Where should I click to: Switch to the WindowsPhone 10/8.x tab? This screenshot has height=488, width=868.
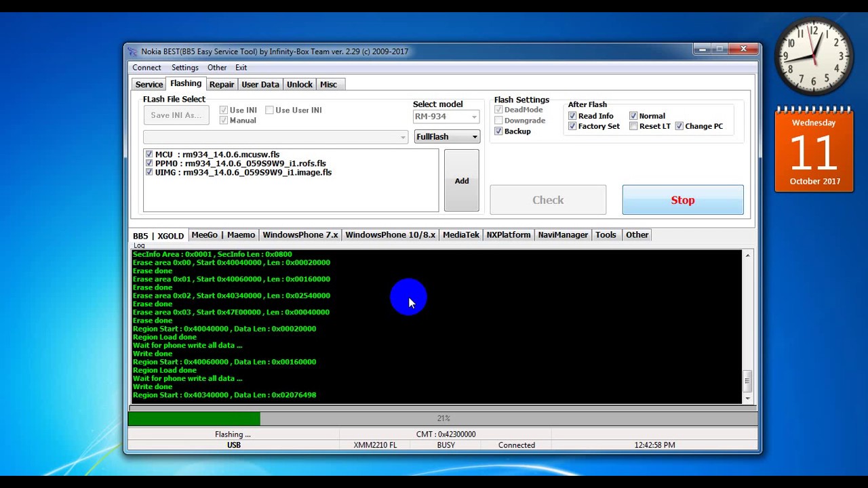[x=390, y=235]
